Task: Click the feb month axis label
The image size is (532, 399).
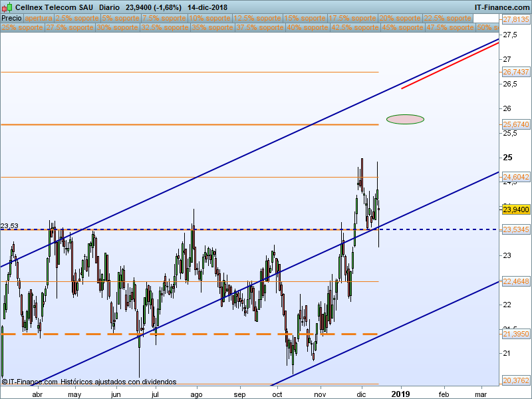Action: coord(444,394)
